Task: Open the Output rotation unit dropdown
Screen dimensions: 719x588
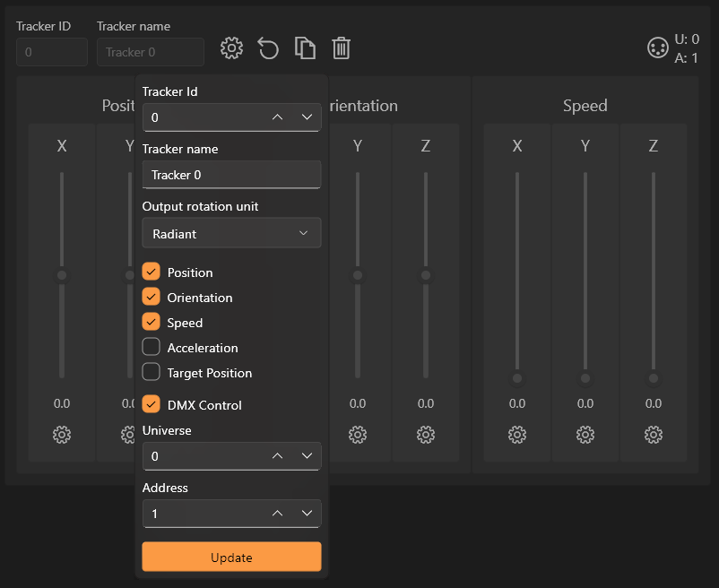Action: [231, 233]
